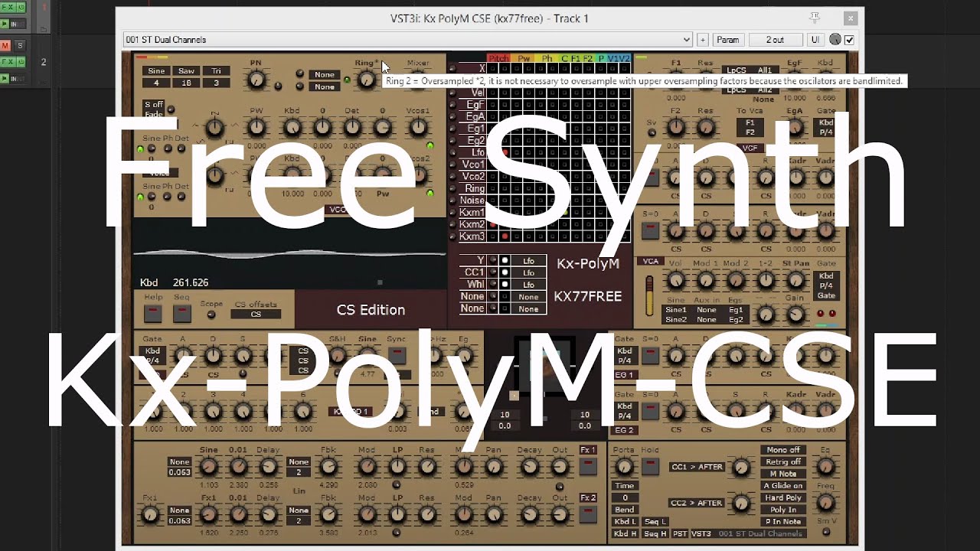980x551 pixels.
Task: Toggle the EG 1 S=0 red button
Action: 650,356
